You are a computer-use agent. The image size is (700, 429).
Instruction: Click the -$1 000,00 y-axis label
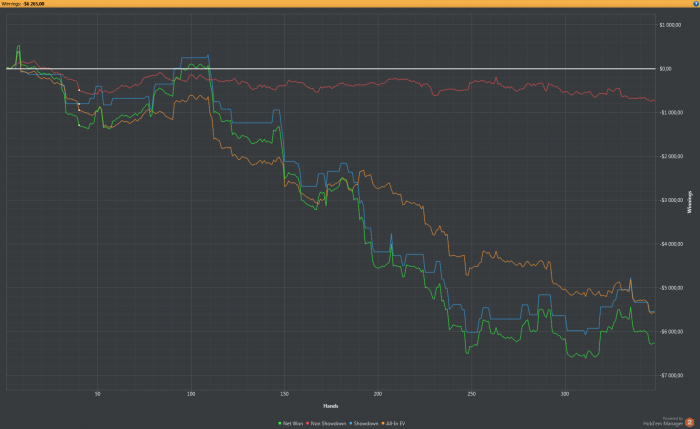[671, 112]
